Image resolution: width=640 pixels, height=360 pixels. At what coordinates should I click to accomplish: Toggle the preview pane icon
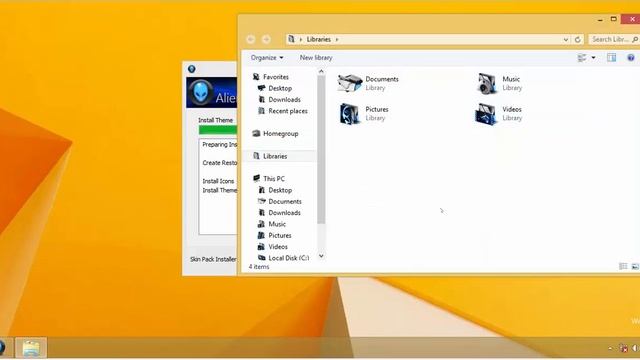pyautogui.click(x=611, y=58)
